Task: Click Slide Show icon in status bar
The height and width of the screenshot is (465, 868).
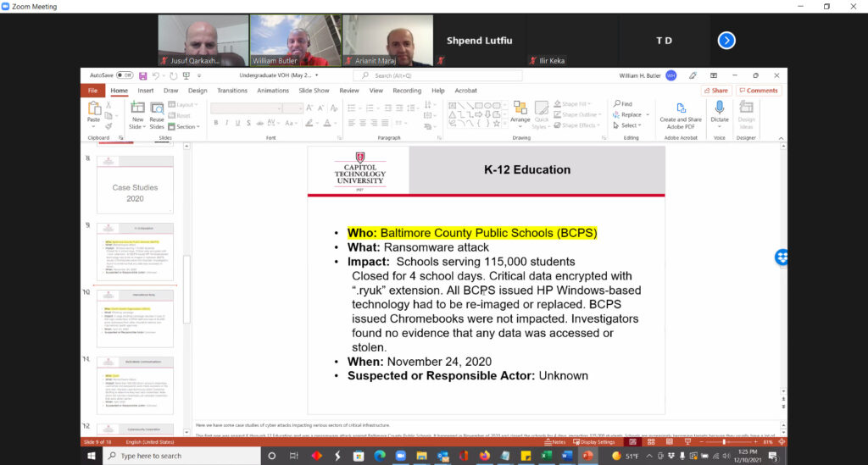Action: click(x=687, y=442)
